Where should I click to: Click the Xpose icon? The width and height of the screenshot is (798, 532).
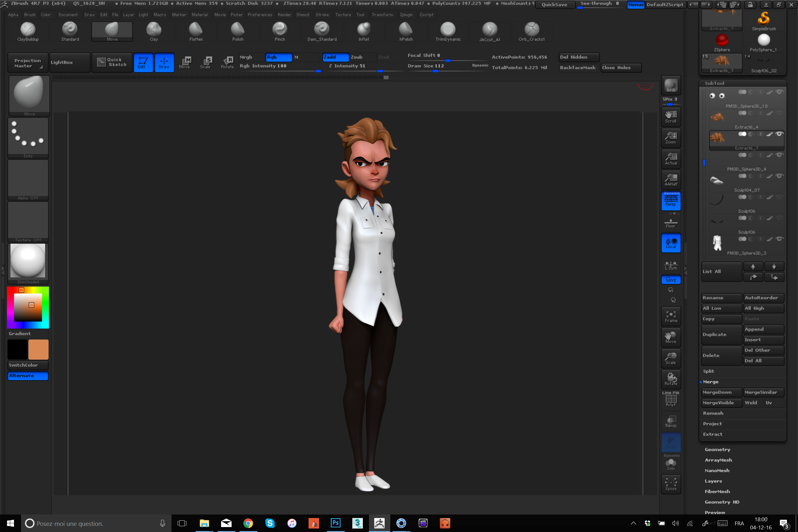[671, 484]
